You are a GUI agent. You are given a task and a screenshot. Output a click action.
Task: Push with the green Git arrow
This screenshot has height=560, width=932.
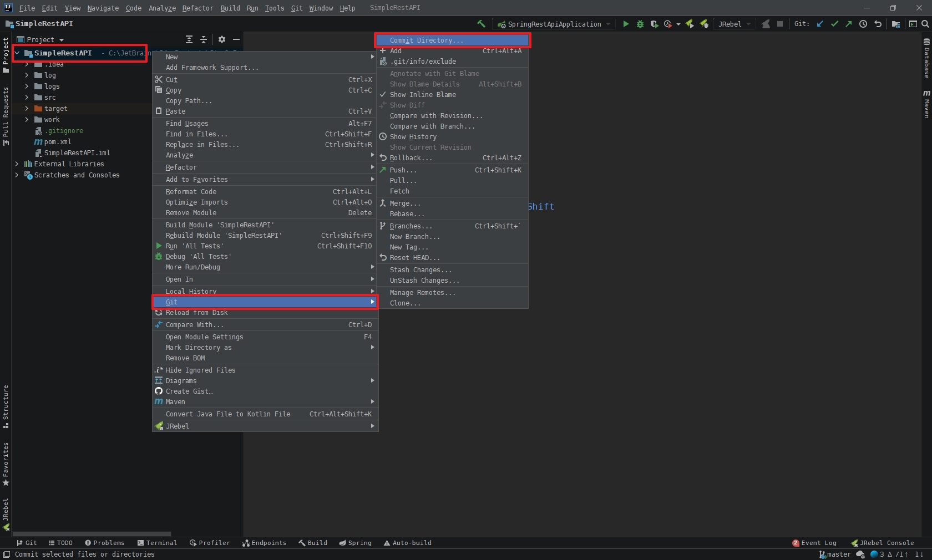coord(849,24)
